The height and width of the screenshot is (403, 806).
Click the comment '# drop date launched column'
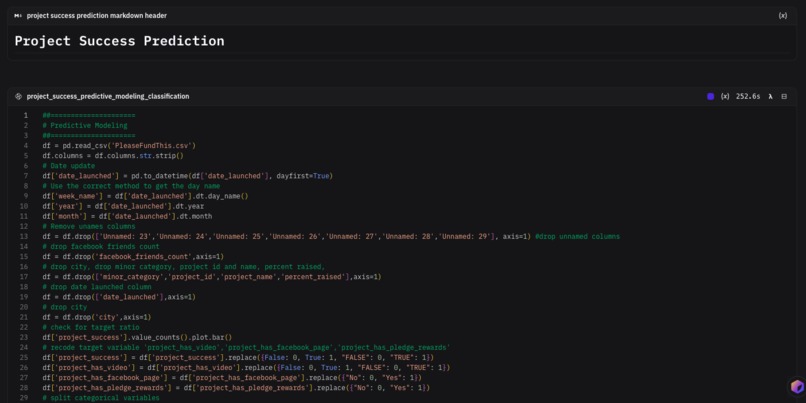[97, 287]
